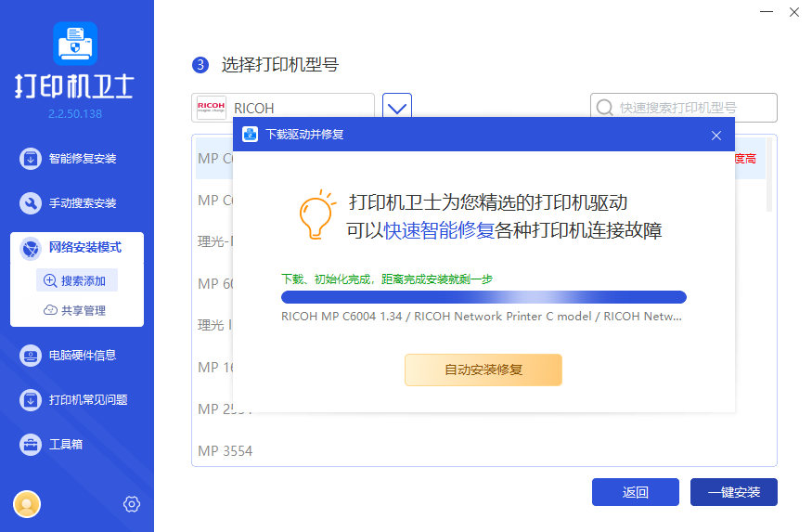The image size is (812, 532).
Task: Open the RICOH brand combo box
Action: pyautogui.click(x=283, y=107)
